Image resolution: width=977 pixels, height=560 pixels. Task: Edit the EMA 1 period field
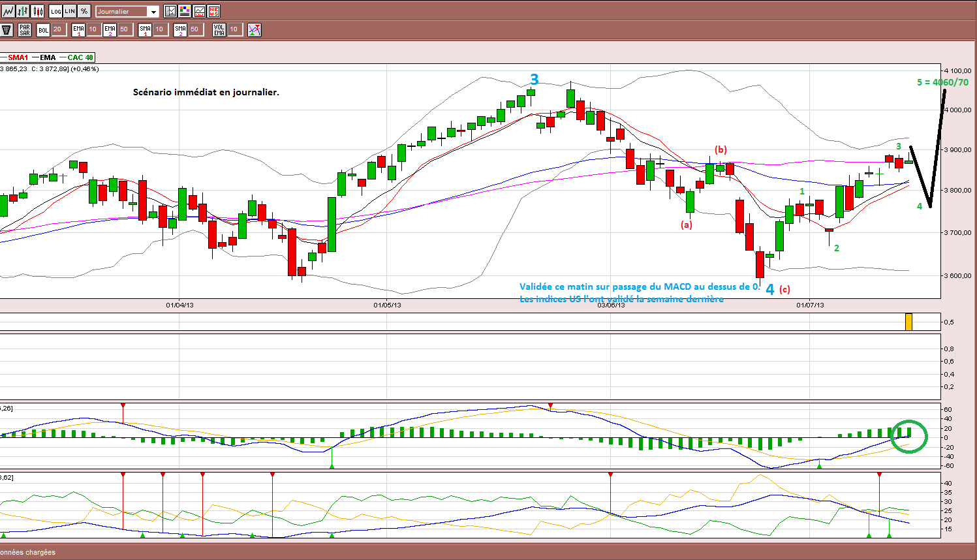pyautogui.click(x=94, y=30)
